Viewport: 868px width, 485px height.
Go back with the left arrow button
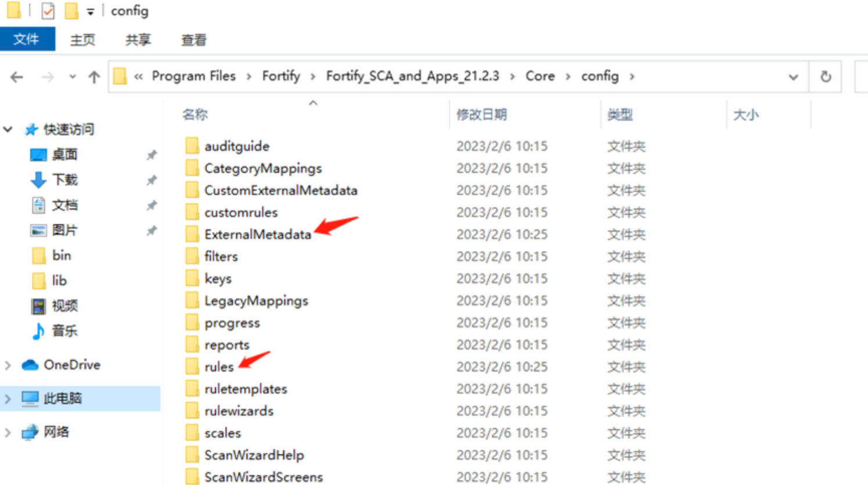pos(17,77)
